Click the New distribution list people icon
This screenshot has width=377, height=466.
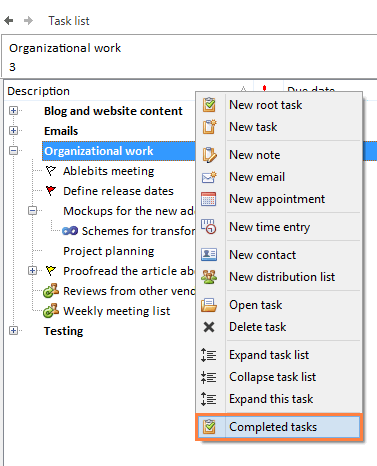coord(209,277)
